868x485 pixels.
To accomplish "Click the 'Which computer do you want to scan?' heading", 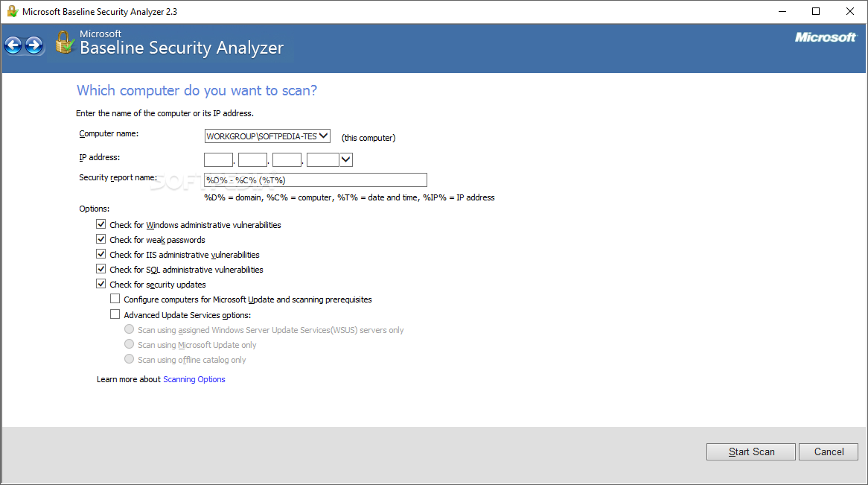I will 197,90.
